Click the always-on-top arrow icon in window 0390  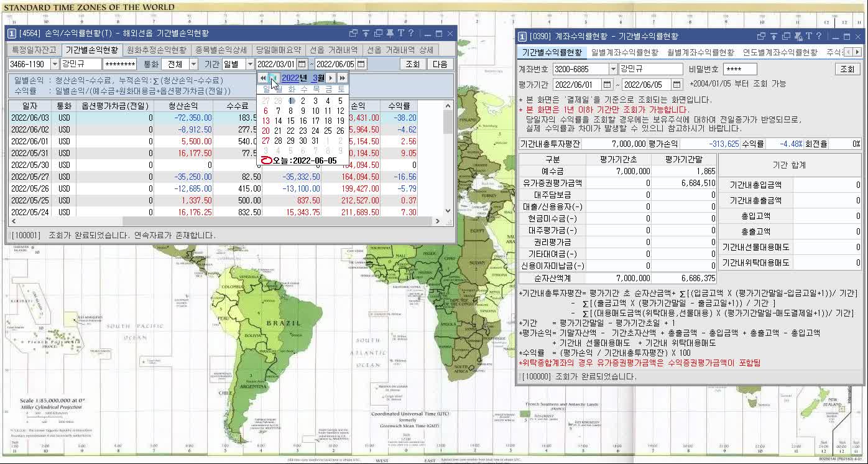click(x=773, y=37)
